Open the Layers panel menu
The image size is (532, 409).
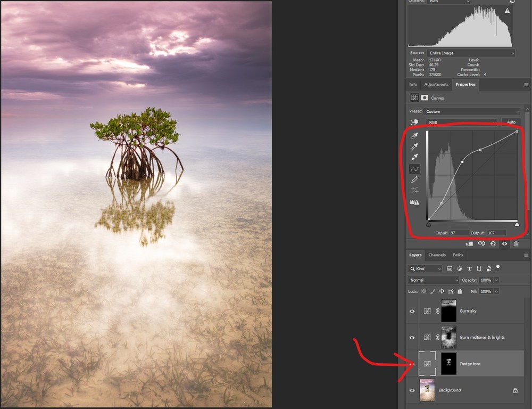pos(526,255)
